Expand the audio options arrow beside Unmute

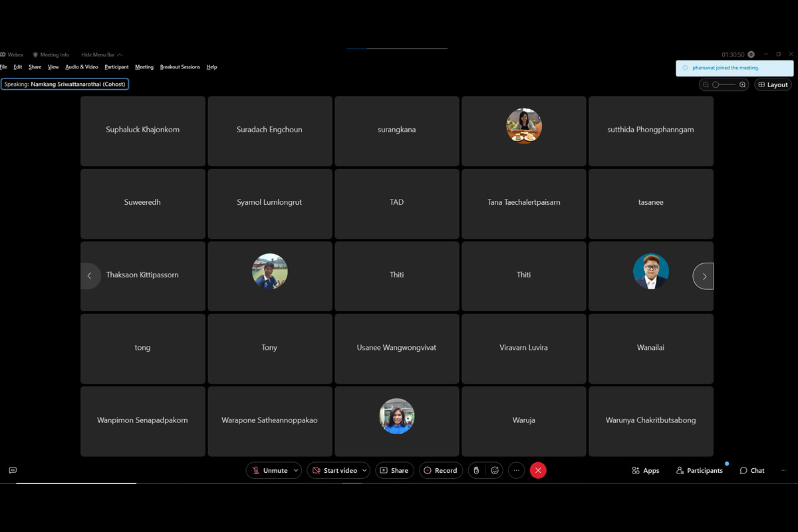(x=296, y=470)
